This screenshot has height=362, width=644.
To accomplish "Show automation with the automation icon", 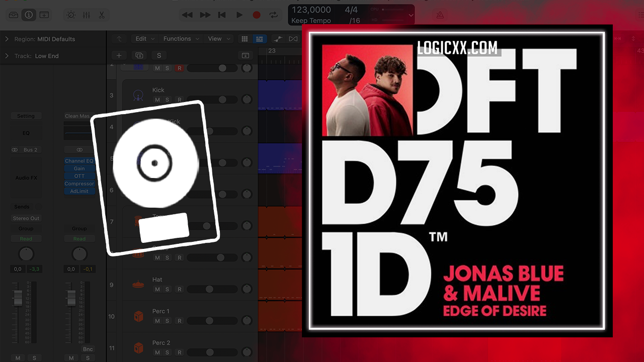I will point(278,39).
